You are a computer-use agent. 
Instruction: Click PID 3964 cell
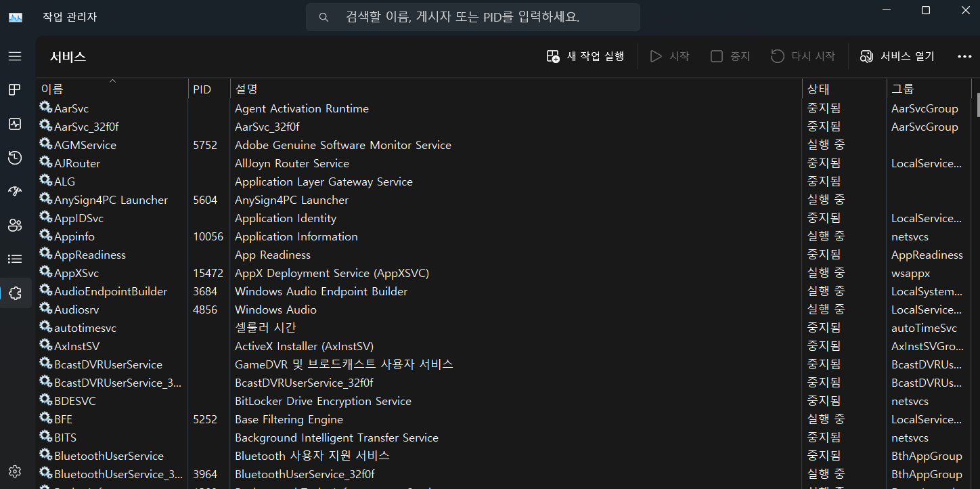click(205, 474)
